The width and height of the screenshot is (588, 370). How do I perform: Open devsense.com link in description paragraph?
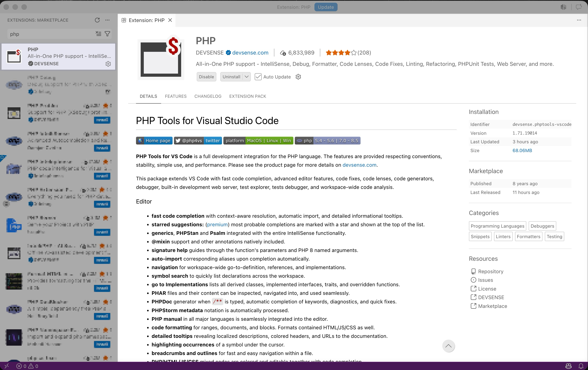pyautogui.click(x=359, y=165)
